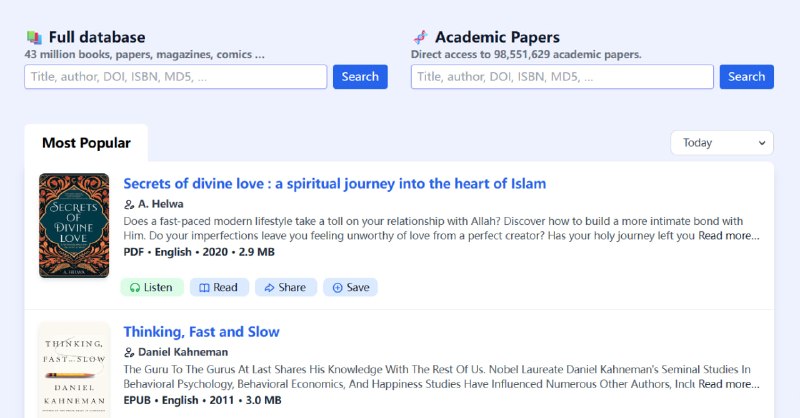Listen to Secrets of divine love

(x=152, y=287)
